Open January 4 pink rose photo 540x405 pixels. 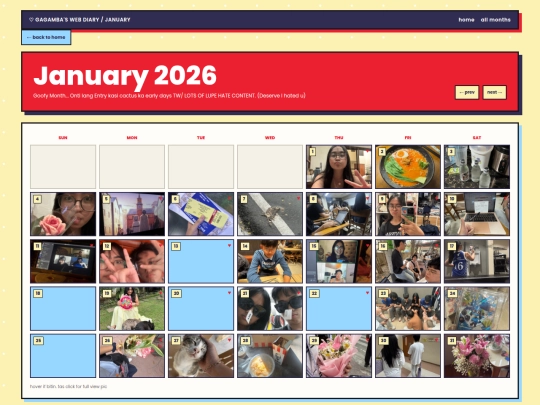pyautogui.click(x=63, y=214)
